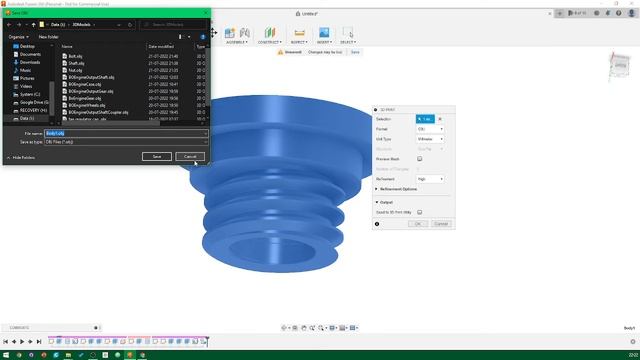Click the first feature icon in timeline
The height and width of the screenshot is (360, 640).
point(51,341)
